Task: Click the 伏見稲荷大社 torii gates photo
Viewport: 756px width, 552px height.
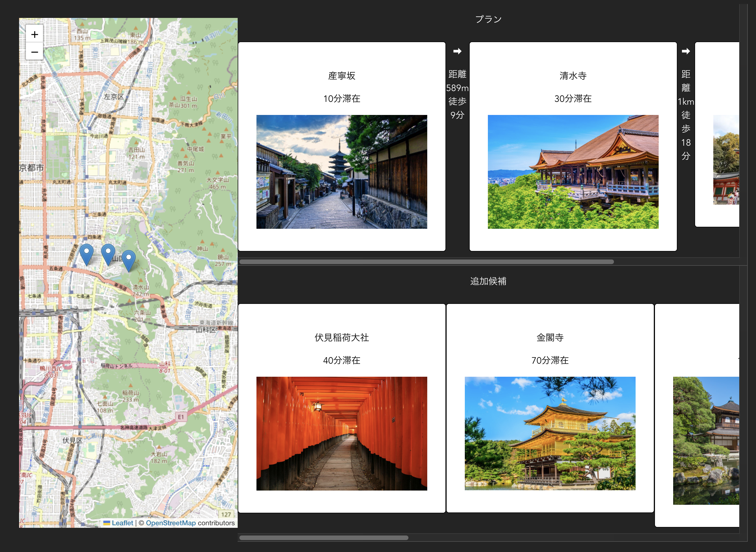Action: (x=342, y=433)
